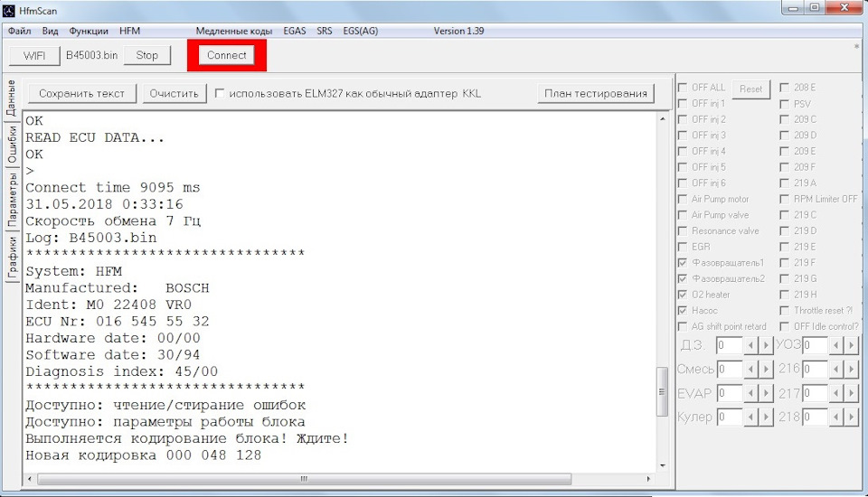Toggle the OFF inj 6 checkbox

pos(683,183)
